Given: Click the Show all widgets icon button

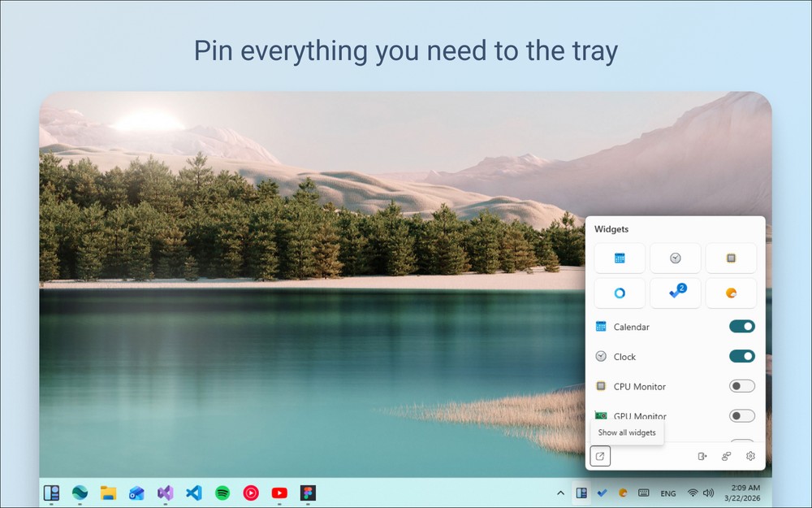Looking at the screenshot, I should (599, 456).
